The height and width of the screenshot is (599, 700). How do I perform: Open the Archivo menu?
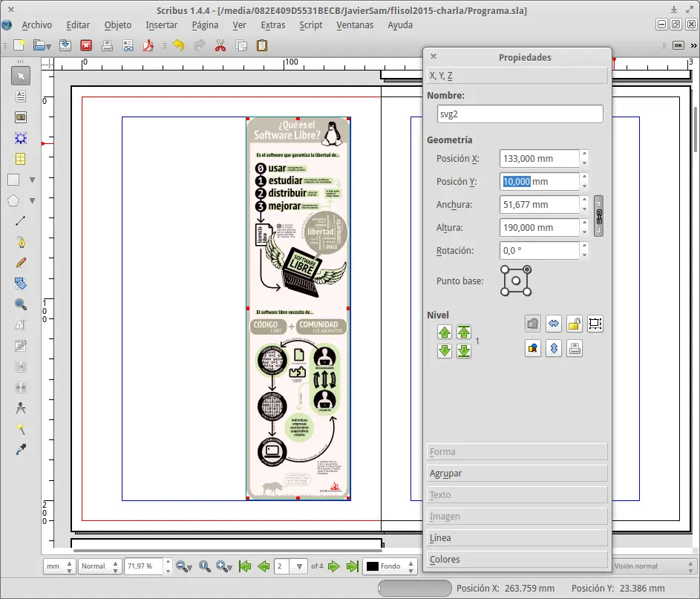36,25
